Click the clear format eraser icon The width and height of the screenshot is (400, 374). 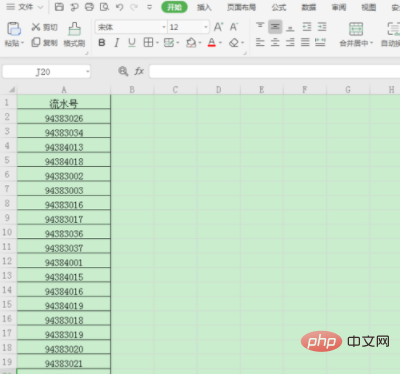pyautogui.click(x=234, y=42)
